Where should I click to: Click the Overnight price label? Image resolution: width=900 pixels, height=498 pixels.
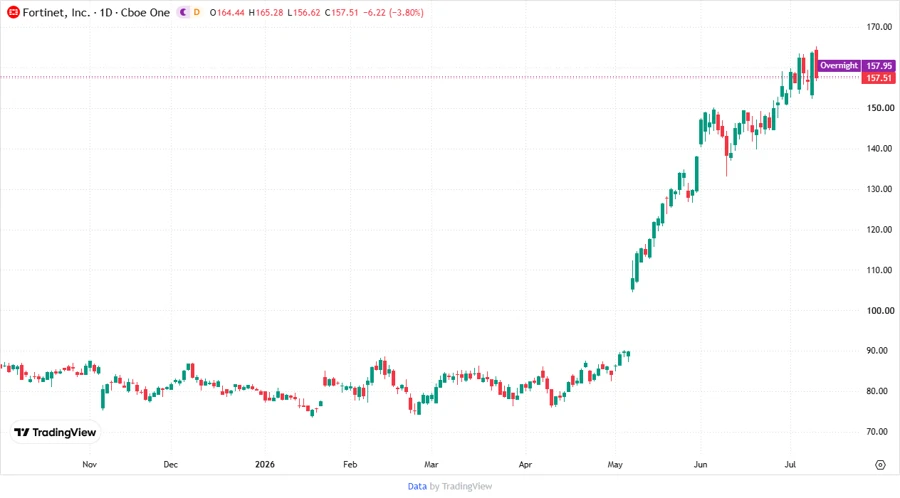click(x=839, y=65)
